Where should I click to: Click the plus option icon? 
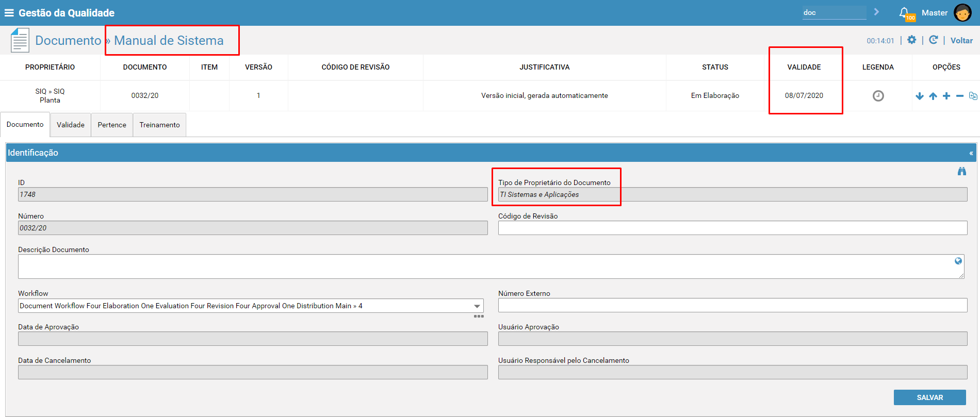click(x=946, y=96)
